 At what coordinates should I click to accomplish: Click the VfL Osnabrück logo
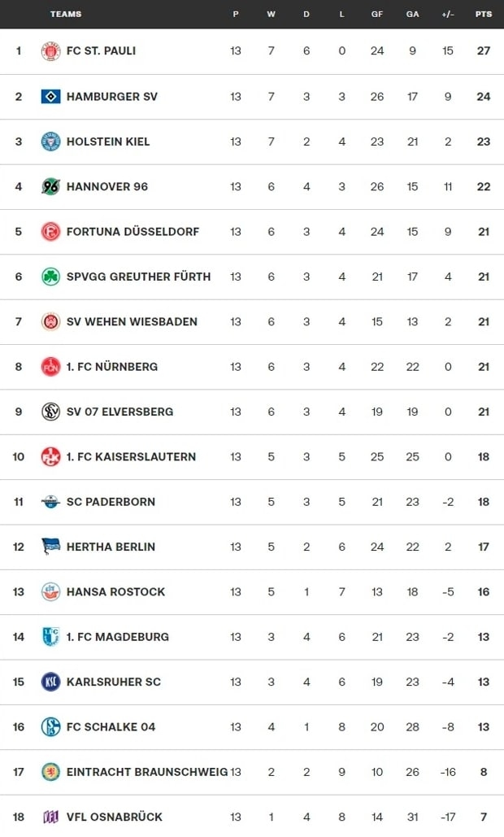[50, 817]
